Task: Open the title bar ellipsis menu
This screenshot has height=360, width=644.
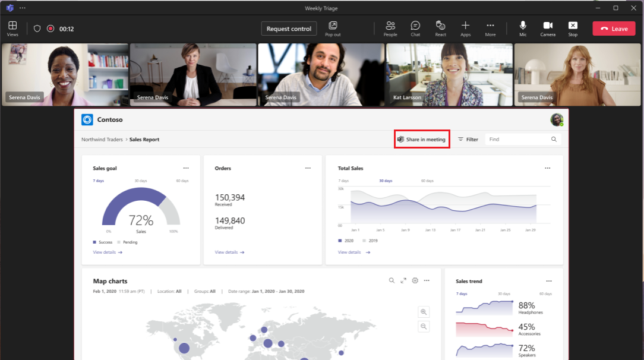Action: click(22, 8)
